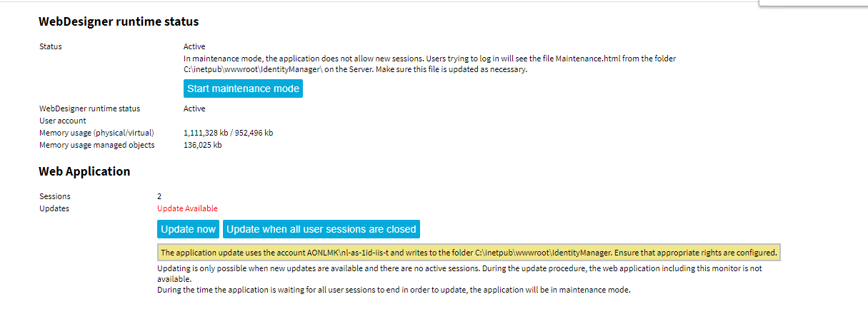Click the Memory usage managed objects label
The width and height of the screenshot is (868, 324).
[x=96, y=145]
